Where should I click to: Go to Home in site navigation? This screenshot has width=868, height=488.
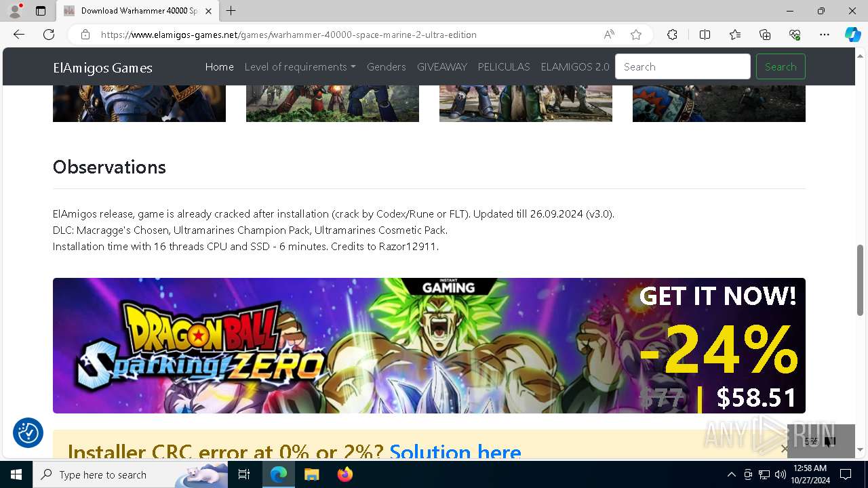219,66
